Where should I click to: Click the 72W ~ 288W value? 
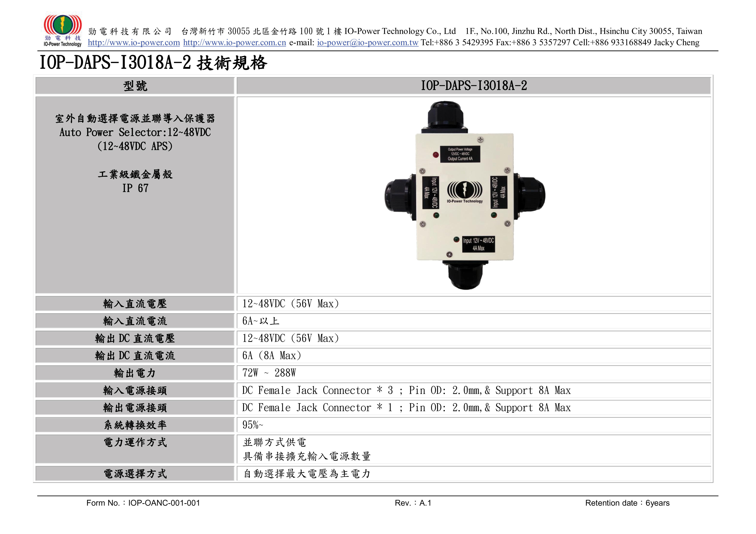point(269,373)
